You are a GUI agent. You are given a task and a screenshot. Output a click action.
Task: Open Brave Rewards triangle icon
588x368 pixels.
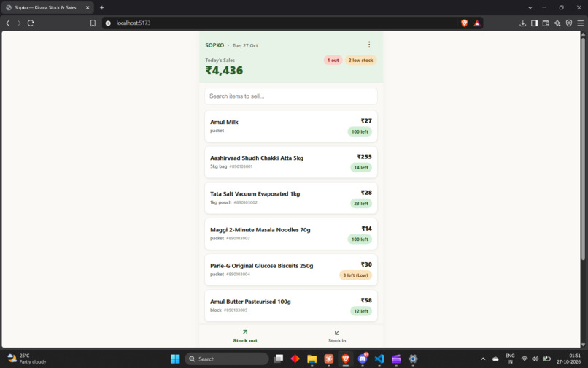[477, 23]
